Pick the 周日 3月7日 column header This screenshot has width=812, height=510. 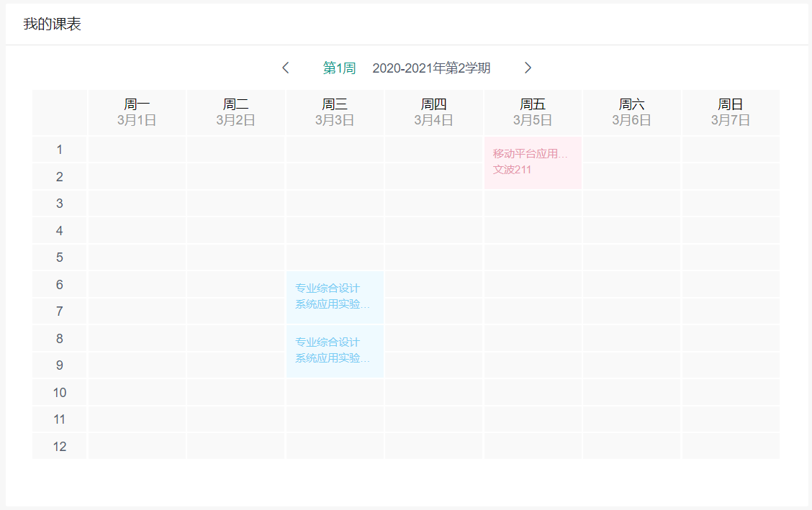pos(731,112)
